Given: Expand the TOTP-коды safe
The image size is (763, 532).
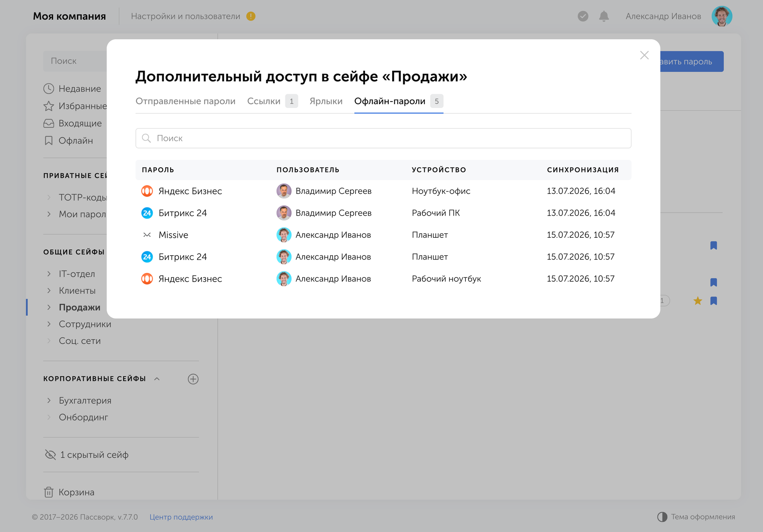Looking at the screenshot, I should 49,197.
